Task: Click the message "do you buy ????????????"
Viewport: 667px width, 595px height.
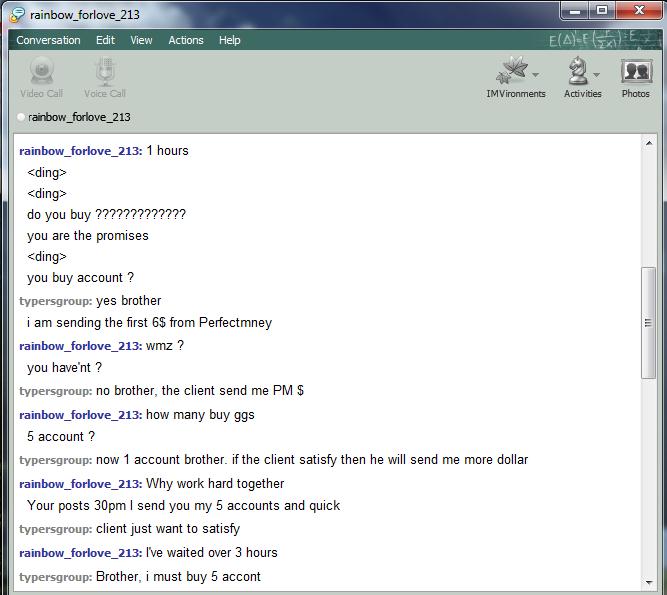Action: tap(106, 214)
